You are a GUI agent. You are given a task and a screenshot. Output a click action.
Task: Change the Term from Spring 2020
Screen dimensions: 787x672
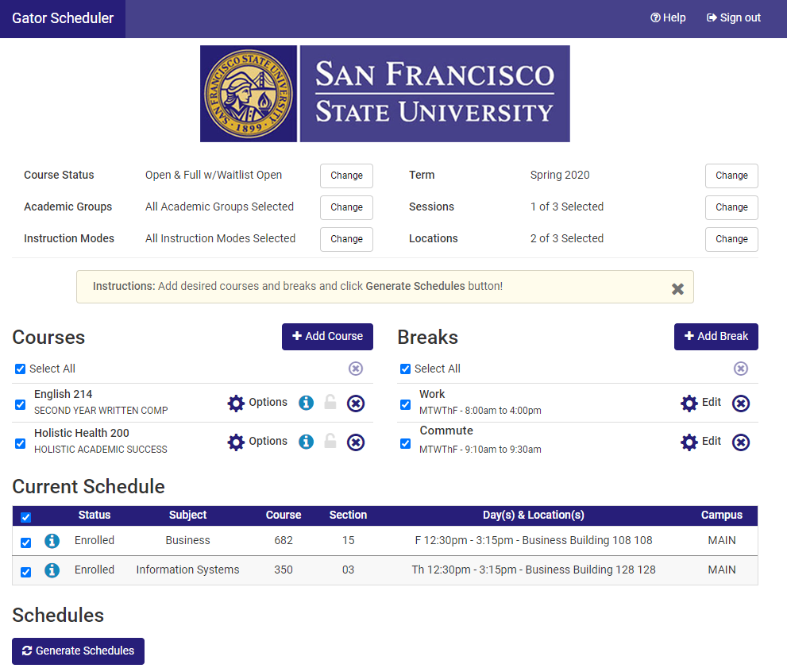(731, 176)
